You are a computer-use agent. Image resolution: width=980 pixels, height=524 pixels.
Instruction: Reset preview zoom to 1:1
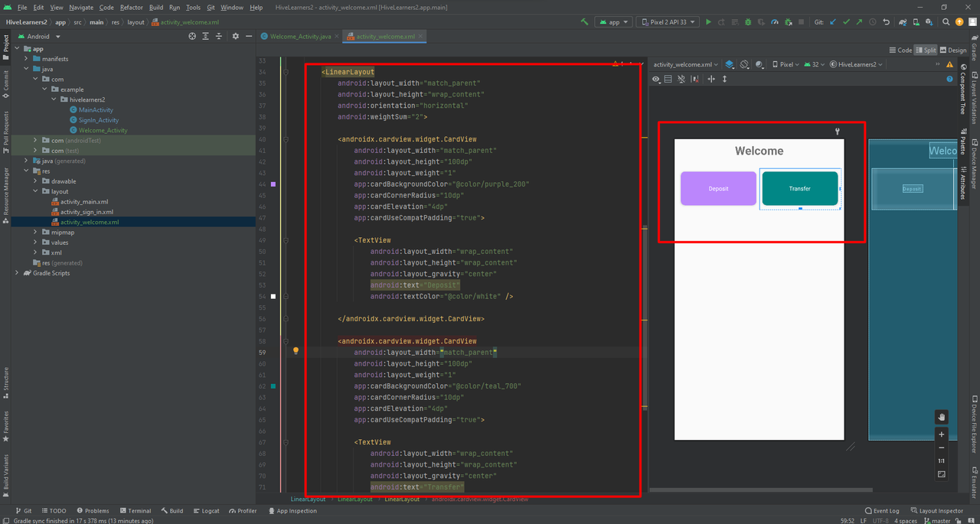pyautogui.click(x=942, y=461)
